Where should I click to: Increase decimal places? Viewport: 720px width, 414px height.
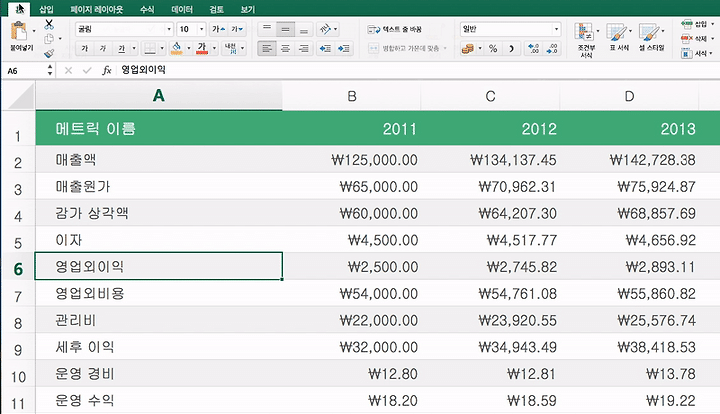pos(533,48)
